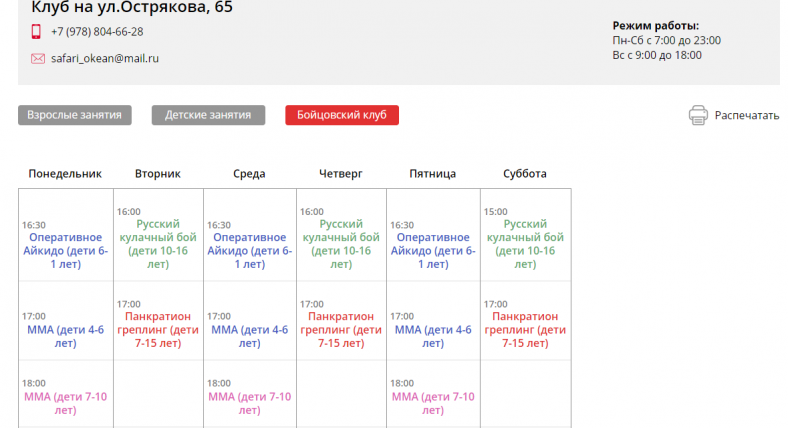
Task: Click the red phone icon
Action: (x=37, y=32)
